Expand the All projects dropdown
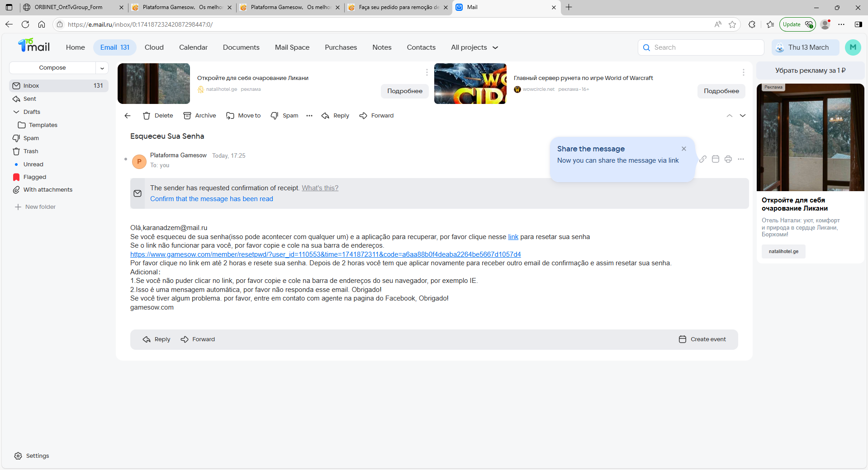868x470 pixels. (474, 47)
